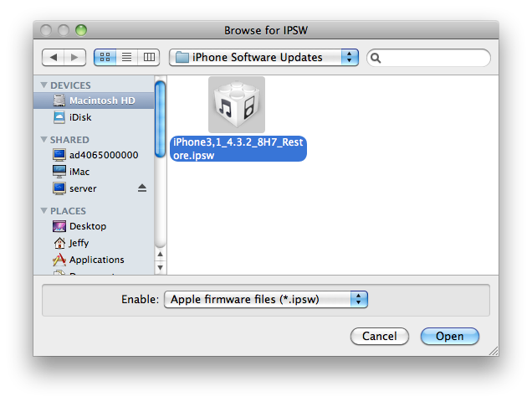Click the Open button

[449, 336]
